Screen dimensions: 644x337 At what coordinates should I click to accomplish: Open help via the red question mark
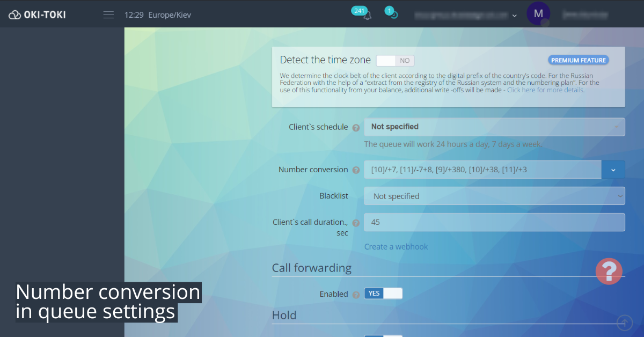tap(609, 271)
